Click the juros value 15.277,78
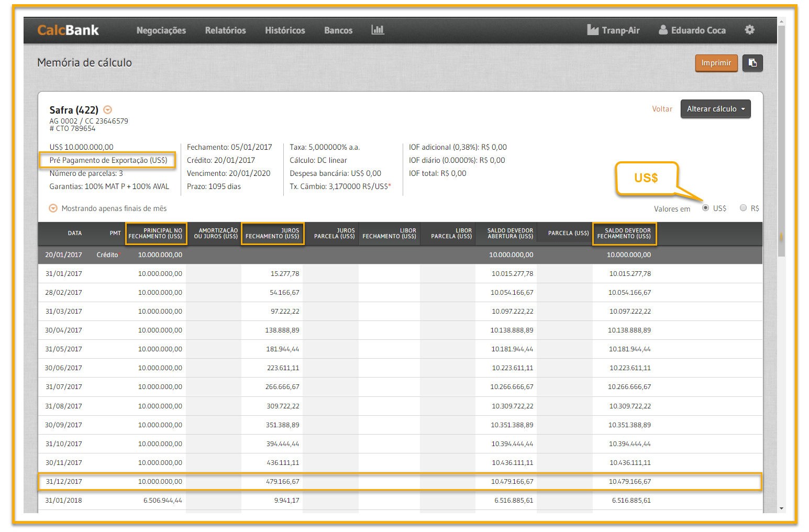 [x=285, y=274]
